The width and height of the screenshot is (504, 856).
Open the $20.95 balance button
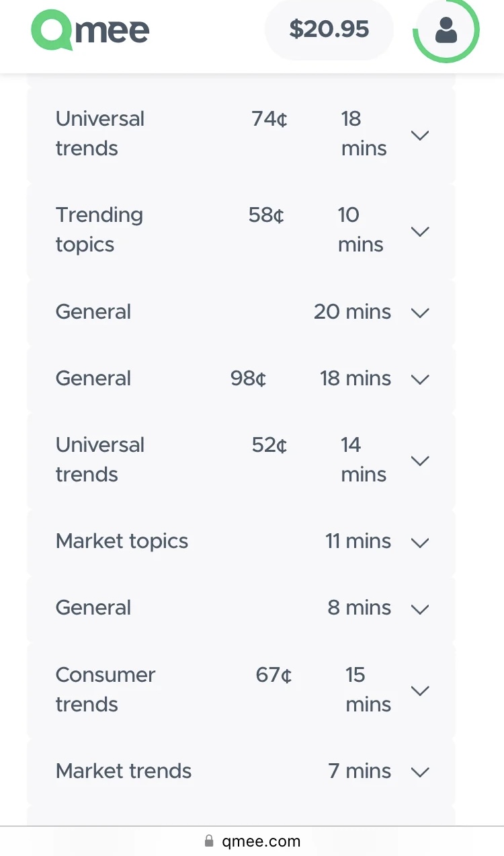click(329, 29)
